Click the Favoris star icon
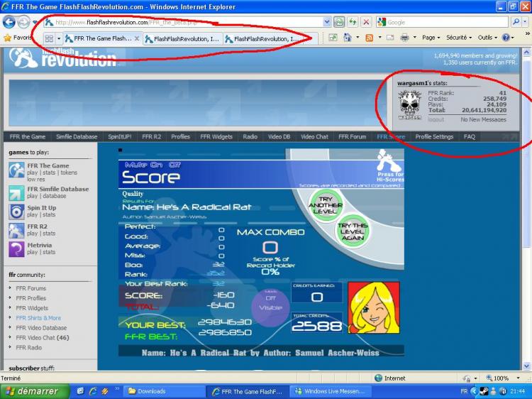The image size is (532, 399). (x=7, y=38)
